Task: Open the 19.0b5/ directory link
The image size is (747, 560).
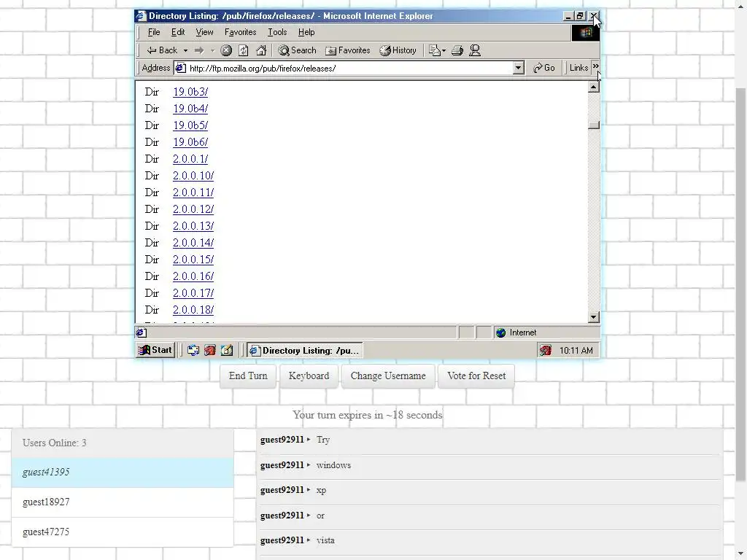Action: tap(190, 125)
